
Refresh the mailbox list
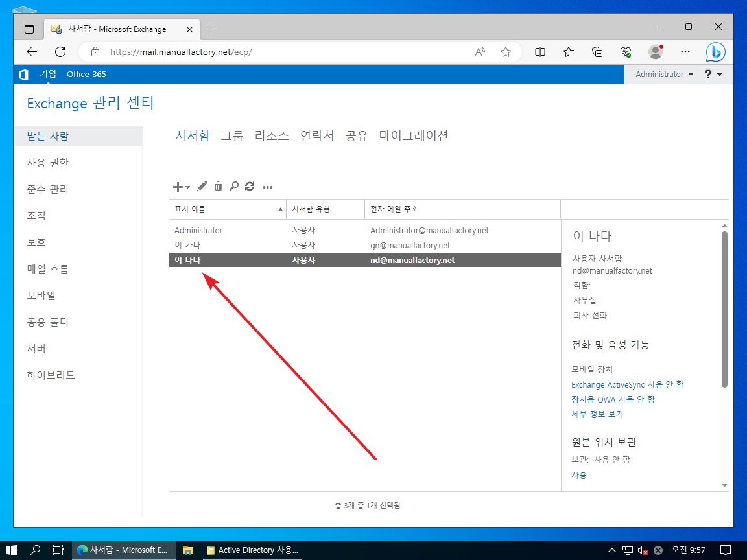(x=250, y=186)
